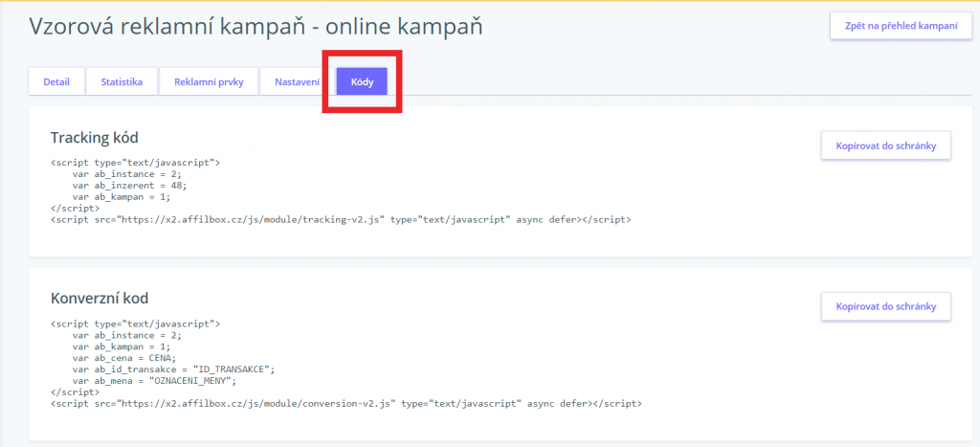Screen dimensions: 980x447
Task: Click the tracking-v2.js script src line
Action: tap(341, 219)
